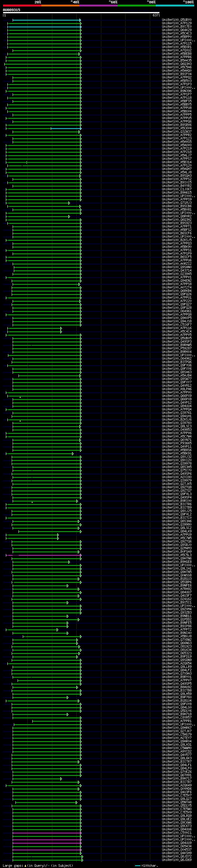Select the UniRef100_P93665 label
Image resolution: width=197 pixels, height=868 pixels.
[x=177, y=443]
